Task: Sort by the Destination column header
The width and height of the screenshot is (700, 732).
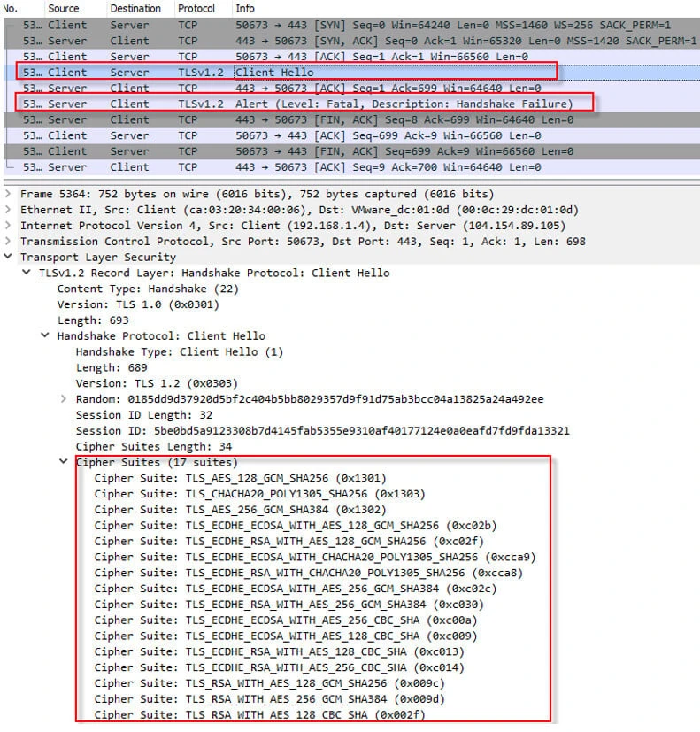Action: (x=135, y=8)
